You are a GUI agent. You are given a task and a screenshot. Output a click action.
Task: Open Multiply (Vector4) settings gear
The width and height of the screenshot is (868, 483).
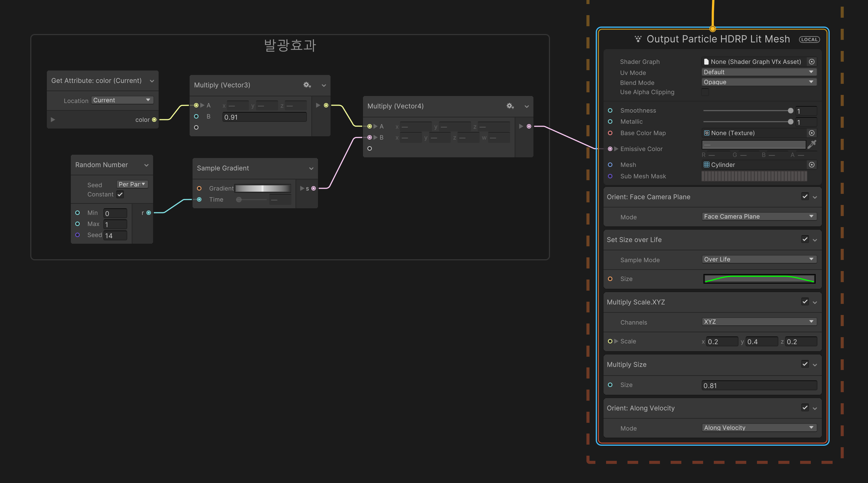pos(510,106)
